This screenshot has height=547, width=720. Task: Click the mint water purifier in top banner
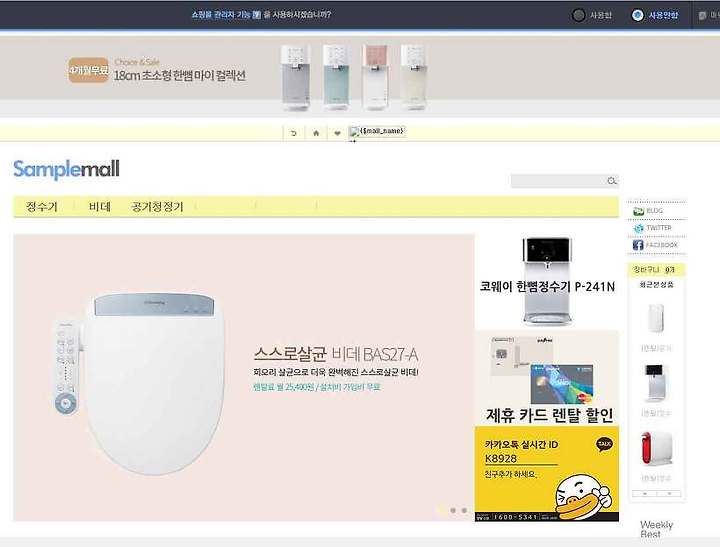click(x=336, y=77)
